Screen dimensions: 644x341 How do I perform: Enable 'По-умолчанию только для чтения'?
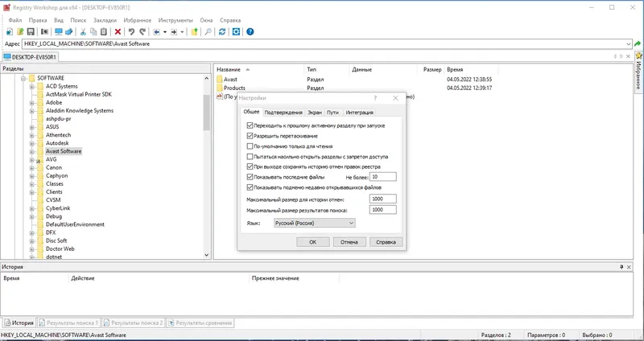pyautogui.click(x=250, y=146)
